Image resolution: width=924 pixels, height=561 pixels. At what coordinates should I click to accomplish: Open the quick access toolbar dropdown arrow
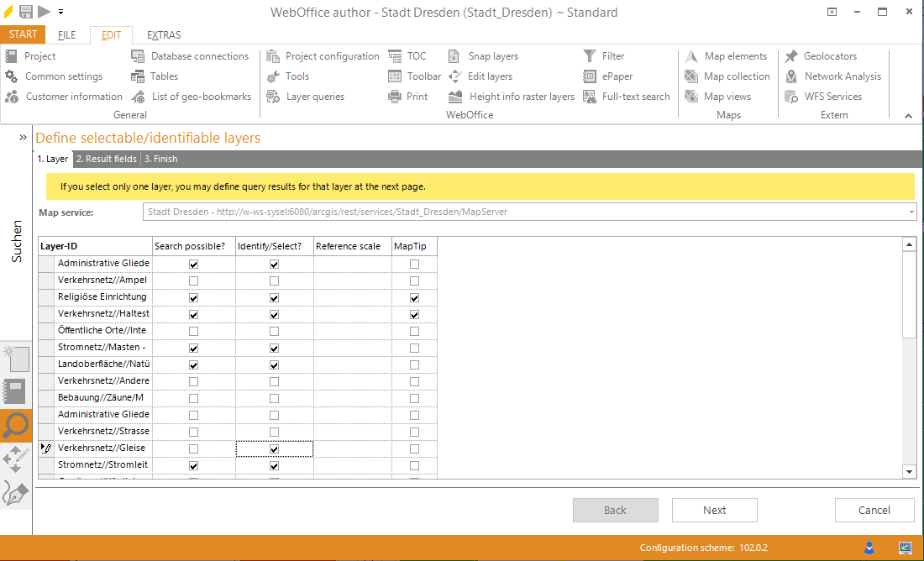tap(60, 11)
